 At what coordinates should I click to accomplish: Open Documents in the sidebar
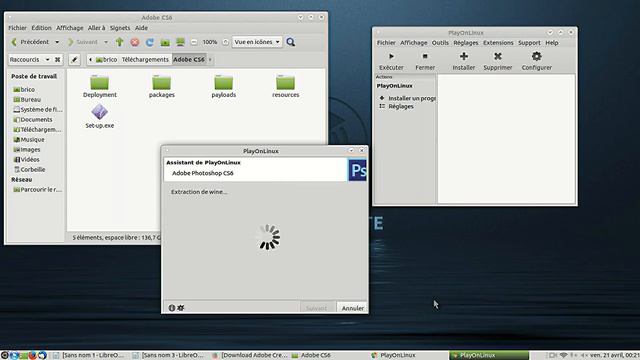point(33,119)
